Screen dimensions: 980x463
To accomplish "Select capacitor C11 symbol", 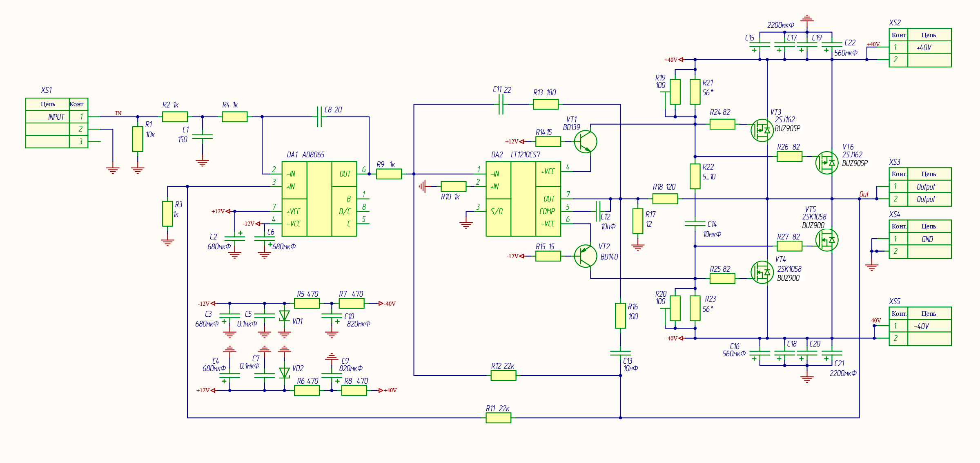I will click(x=501, y=104).
